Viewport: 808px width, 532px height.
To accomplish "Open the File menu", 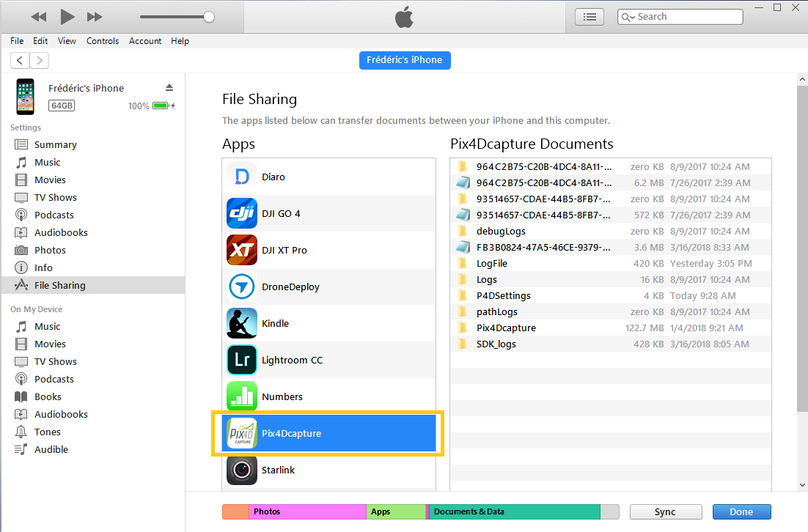I will (x=17, y=41).
